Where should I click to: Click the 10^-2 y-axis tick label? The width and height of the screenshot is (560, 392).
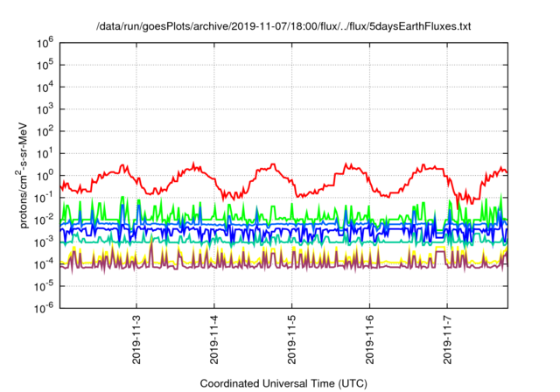click(45, 220)
